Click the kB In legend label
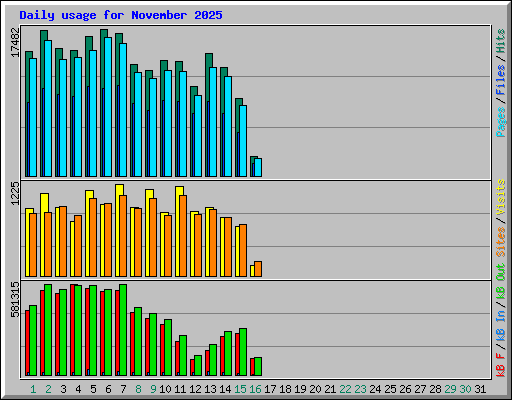 (x=500, y=326)
